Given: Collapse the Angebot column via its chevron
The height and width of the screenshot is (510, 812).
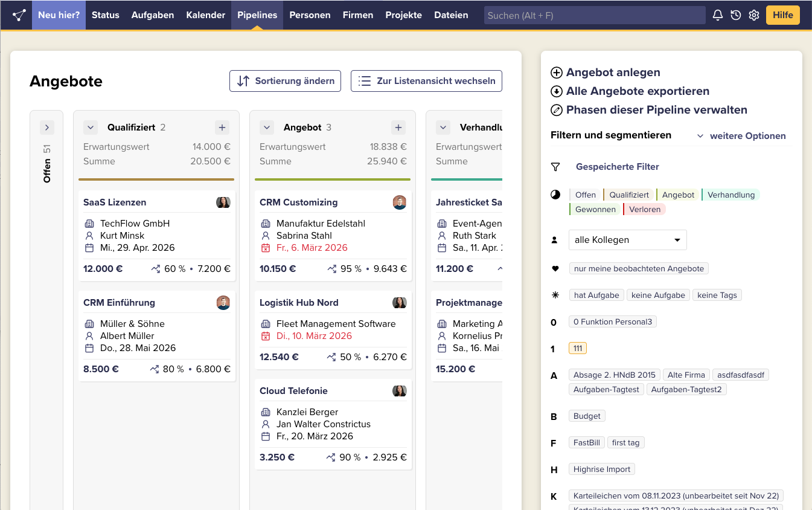Looking at the screenshot, I should pos(267,127).
